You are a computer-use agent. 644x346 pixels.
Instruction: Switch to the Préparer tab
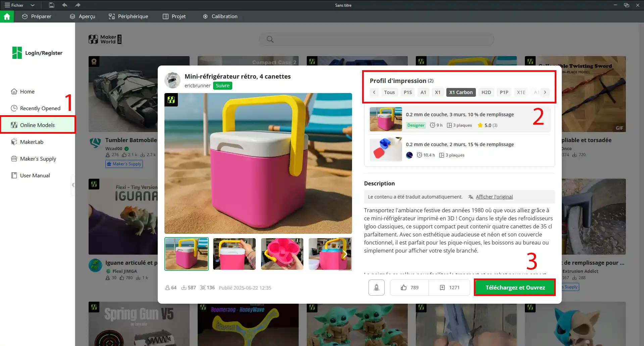click(x=37, y=16)
